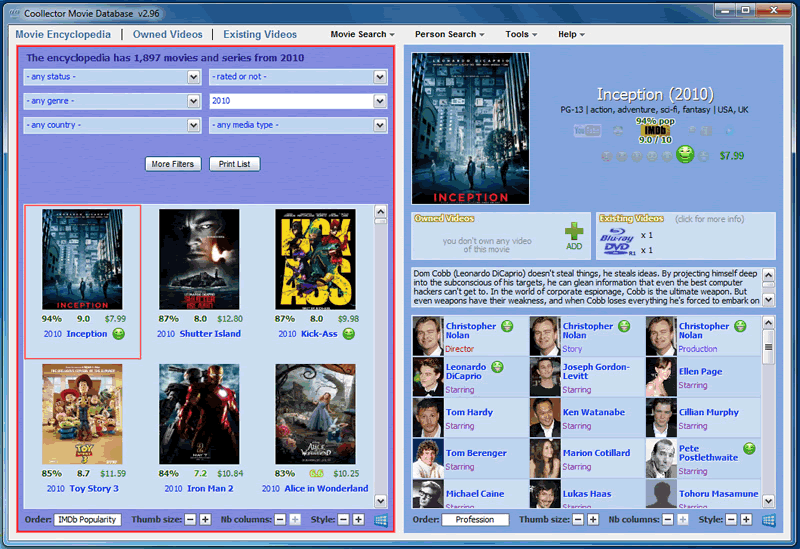800x549 pixels.
Task: Open the 'any country' dropdown
Action: [x=112, y=125]
